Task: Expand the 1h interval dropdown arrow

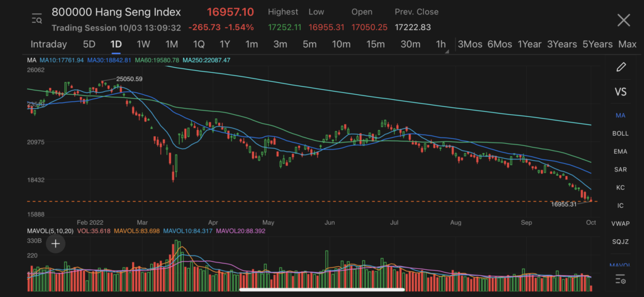Action: (x=447, y=51)
